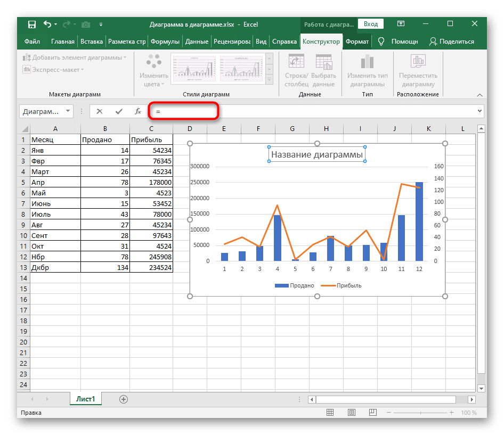504x435 pixels.
Task: Click the Вход sign-in button
Action: 371,24
